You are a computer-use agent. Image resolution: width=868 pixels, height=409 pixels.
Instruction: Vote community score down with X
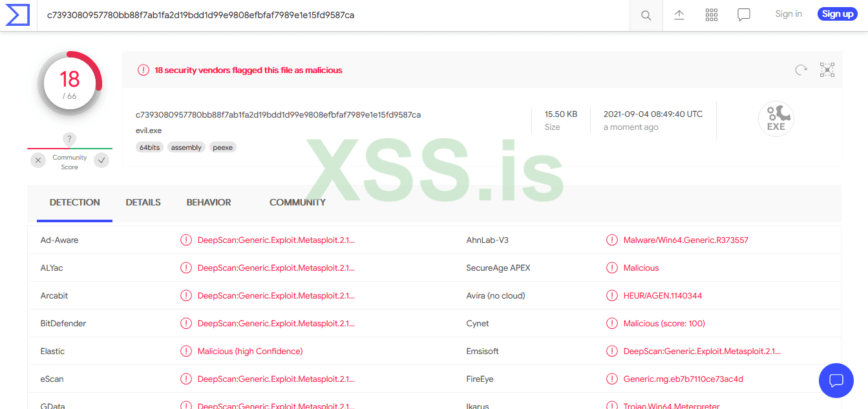coord(38,160)
